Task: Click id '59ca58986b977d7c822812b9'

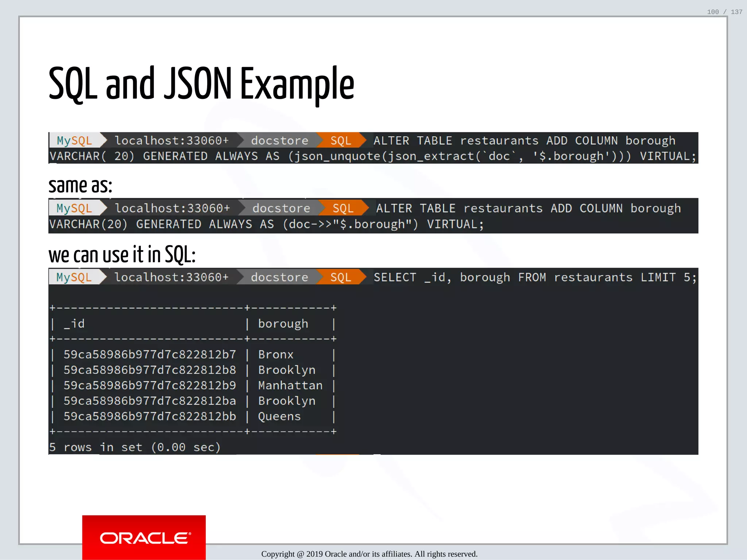Action: coord(150,385)
